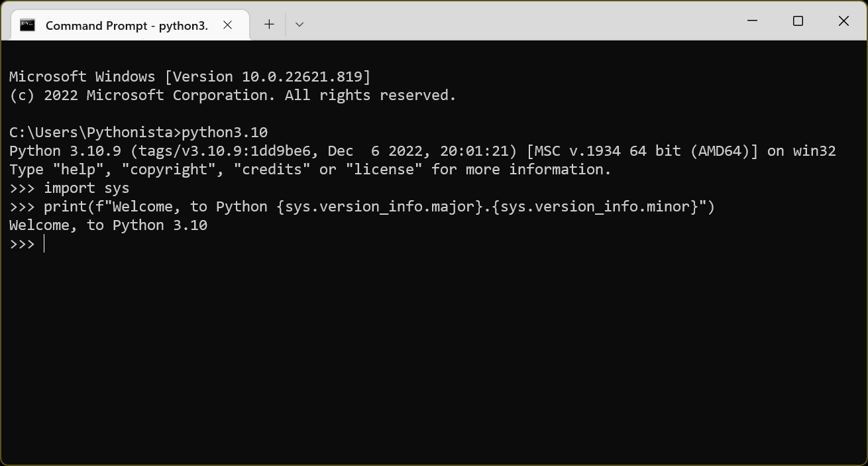Maximize the terminal window
868x466 pixels.
[798, 21]
